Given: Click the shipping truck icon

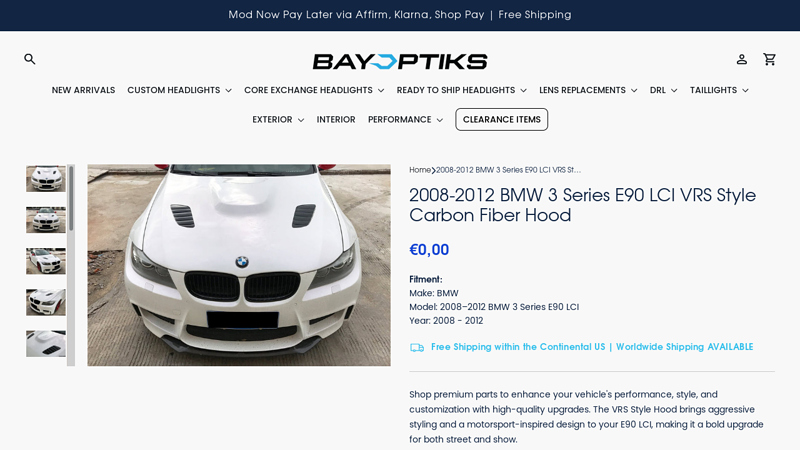Looking at the screenshot, I should [x=417, y=347].
